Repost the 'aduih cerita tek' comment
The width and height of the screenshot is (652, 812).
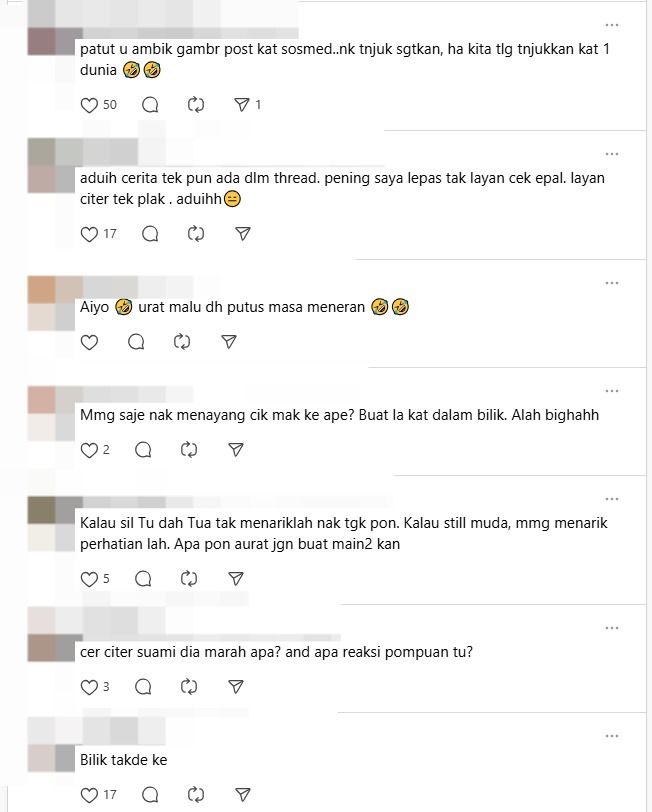[196, 234]
